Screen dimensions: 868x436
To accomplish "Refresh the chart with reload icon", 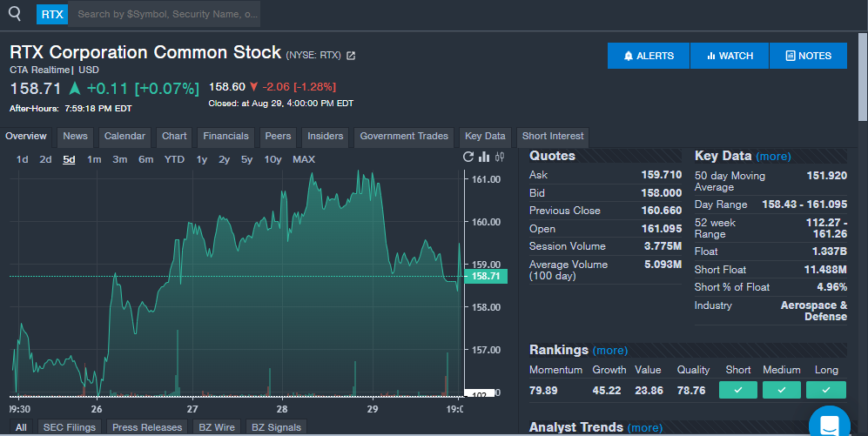I will point(468,158).
